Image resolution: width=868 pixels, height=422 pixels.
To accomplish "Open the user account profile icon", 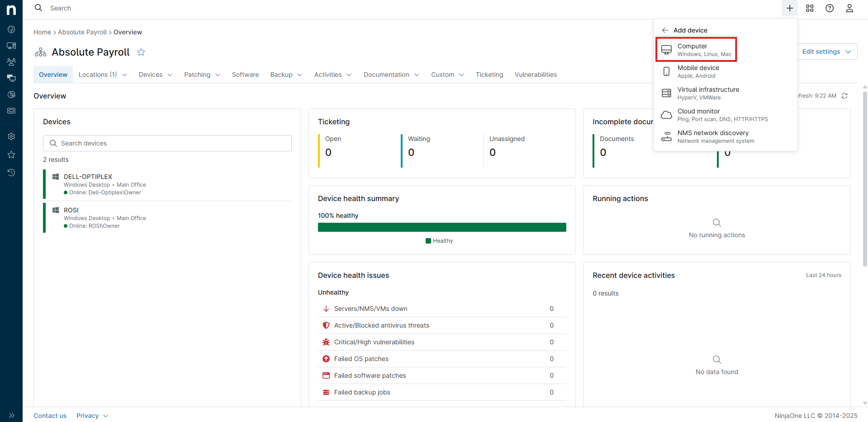I will click(849, 8).
